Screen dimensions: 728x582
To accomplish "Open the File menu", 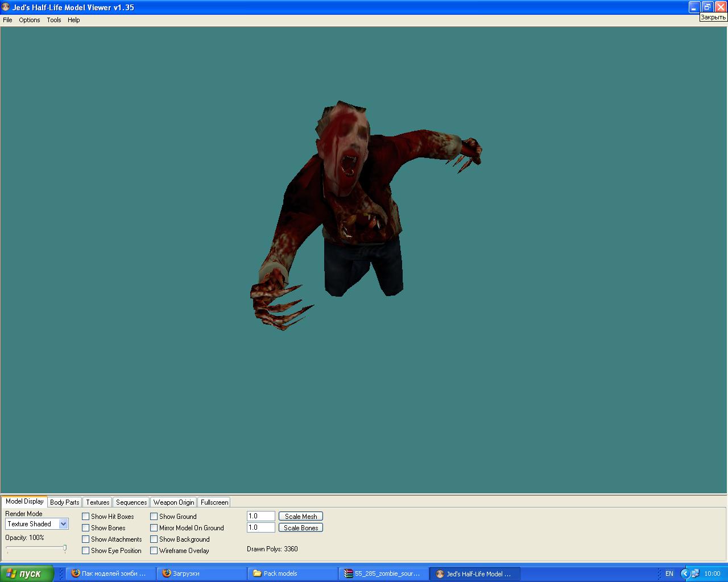I will (x=7, y=20).
